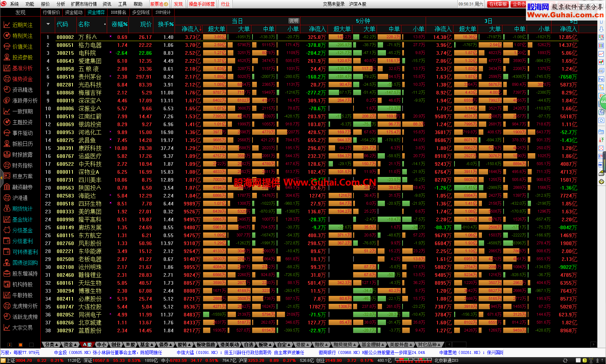606x364 pixels.
Task: Open the column header dropdown arrow before 代码
Action: click(x=48, y=24)
